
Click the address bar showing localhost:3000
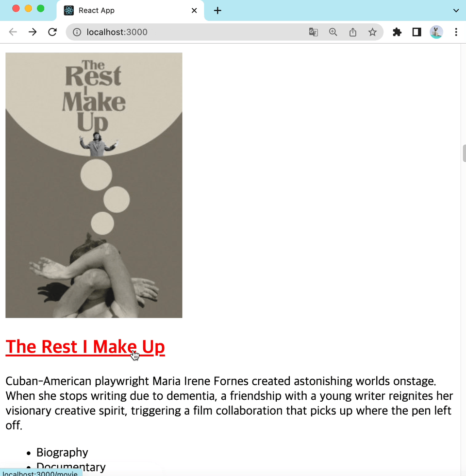click(194, 32)
